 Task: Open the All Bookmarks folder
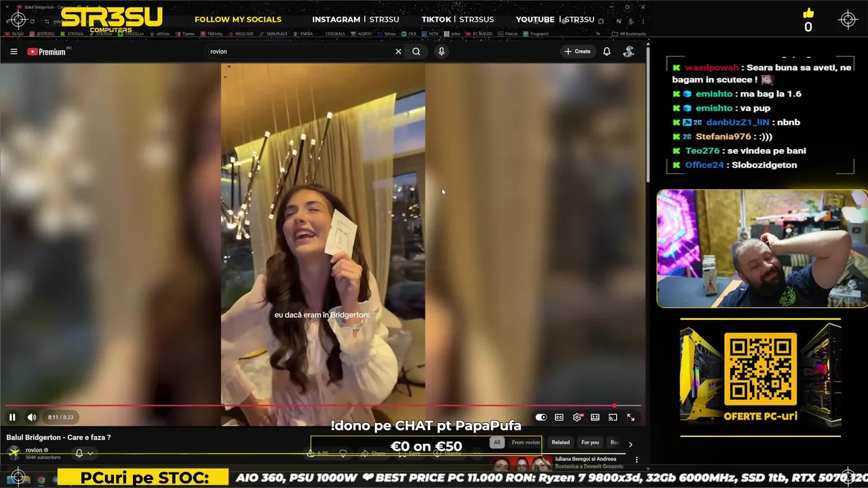pos(628,33)
